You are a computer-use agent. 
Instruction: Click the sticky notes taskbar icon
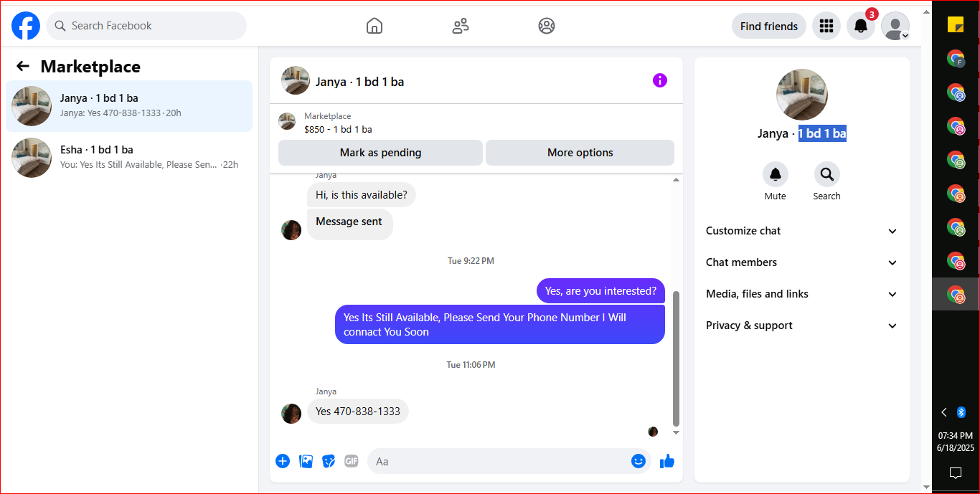tap(955, 24)
